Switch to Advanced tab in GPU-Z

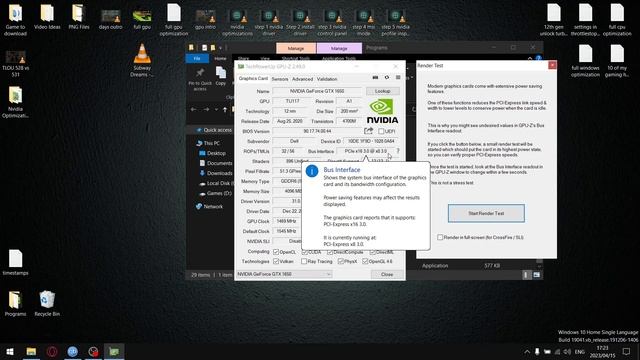click(x=302, y=79)
